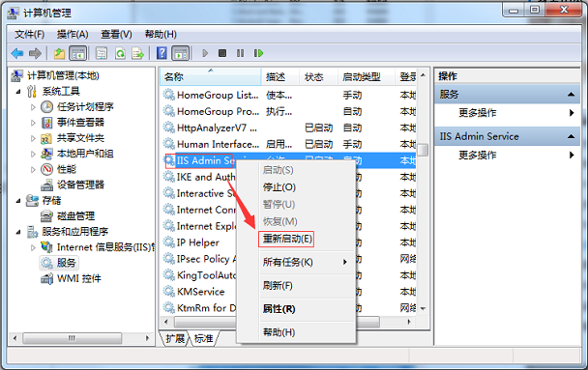This screenshot has width=588, height=370.
Task: Choose 属性(R) from the context menu
Action: coord(279,309)
